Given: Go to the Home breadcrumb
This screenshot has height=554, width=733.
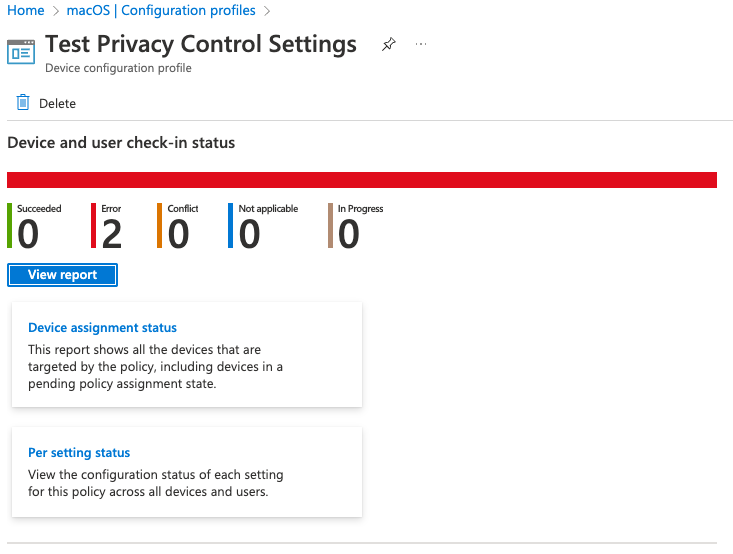Looking at the screenshot, I should [26, 11].
